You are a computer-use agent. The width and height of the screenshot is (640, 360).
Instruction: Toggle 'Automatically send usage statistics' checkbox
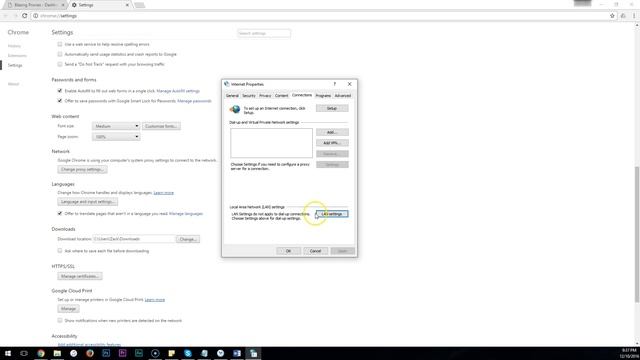tap(60, 54)
